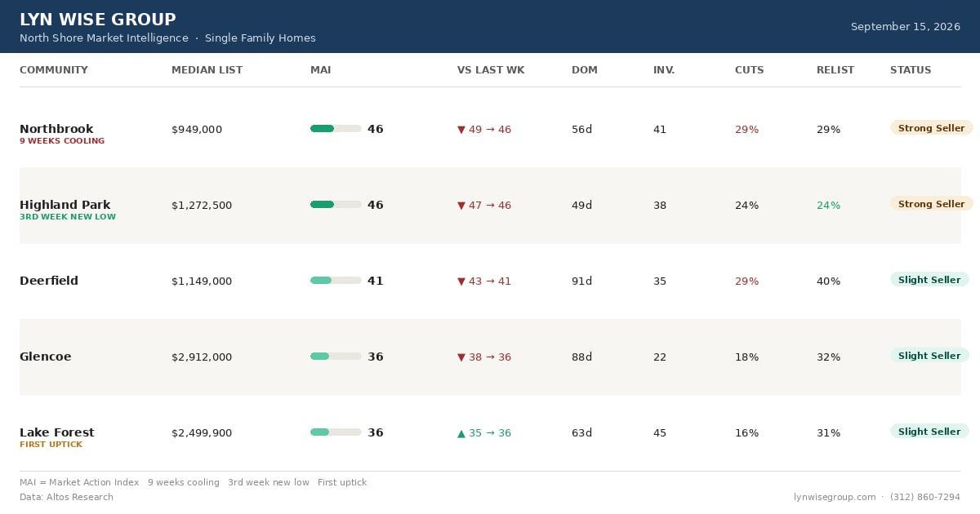
Task: Click the Altos Research data credit
Action: 66,497
